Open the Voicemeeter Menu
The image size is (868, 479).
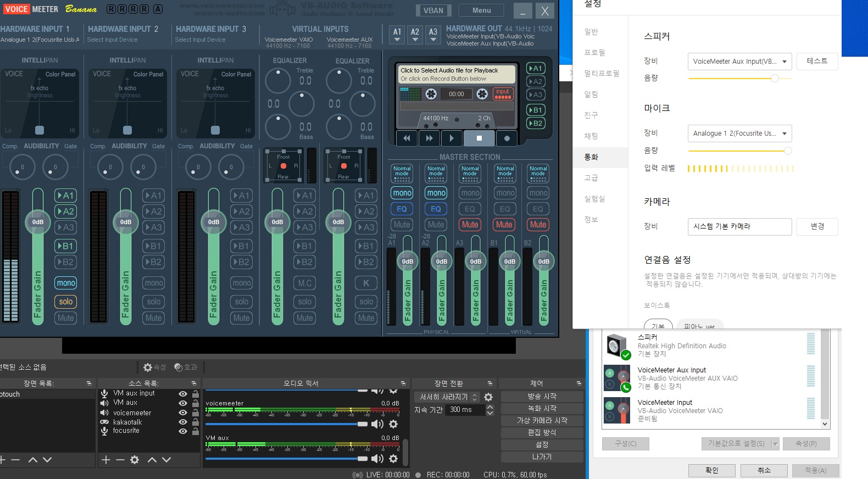482,10
